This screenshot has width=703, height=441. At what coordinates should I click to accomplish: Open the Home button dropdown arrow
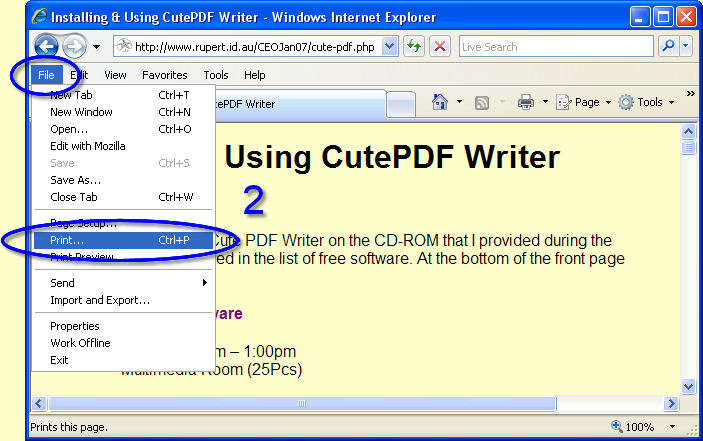pos(460,102)
